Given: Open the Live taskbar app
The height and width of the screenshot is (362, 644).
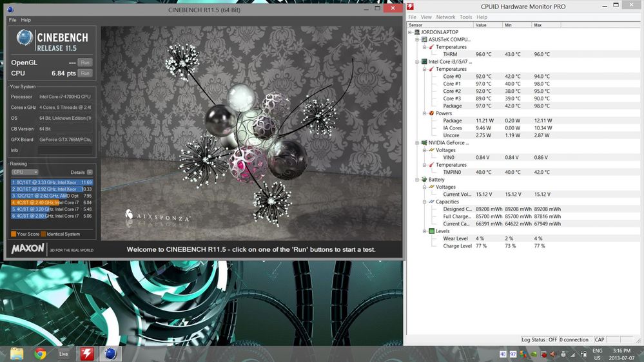Looking at the screenshot, I should coord(63,354).
